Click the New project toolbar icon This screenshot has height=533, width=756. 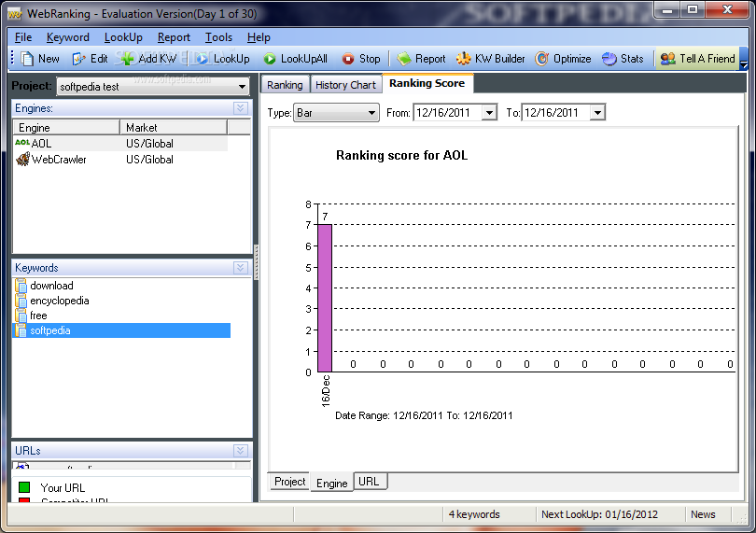[27, 59]
